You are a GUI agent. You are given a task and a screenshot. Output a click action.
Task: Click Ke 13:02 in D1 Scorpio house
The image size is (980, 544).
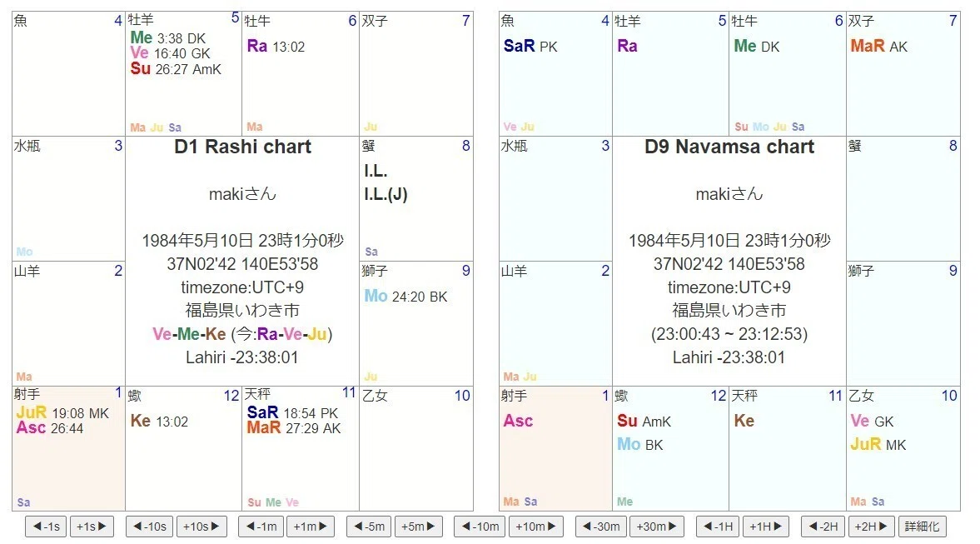[x=159, y=422]
